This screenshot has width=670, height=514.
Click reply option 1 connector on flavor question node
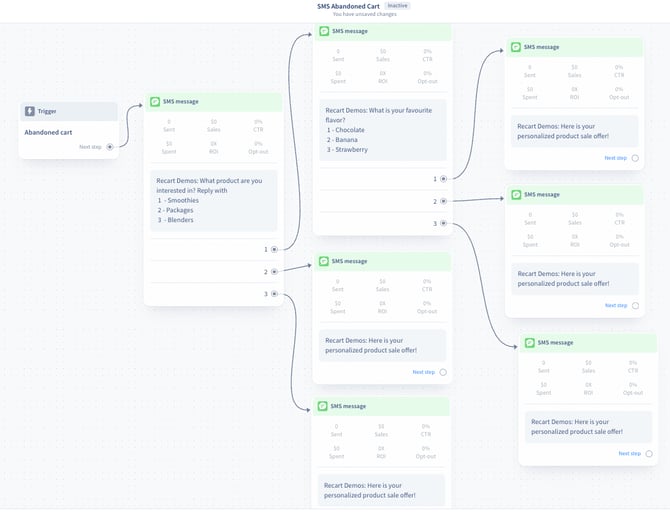[443, 179]
